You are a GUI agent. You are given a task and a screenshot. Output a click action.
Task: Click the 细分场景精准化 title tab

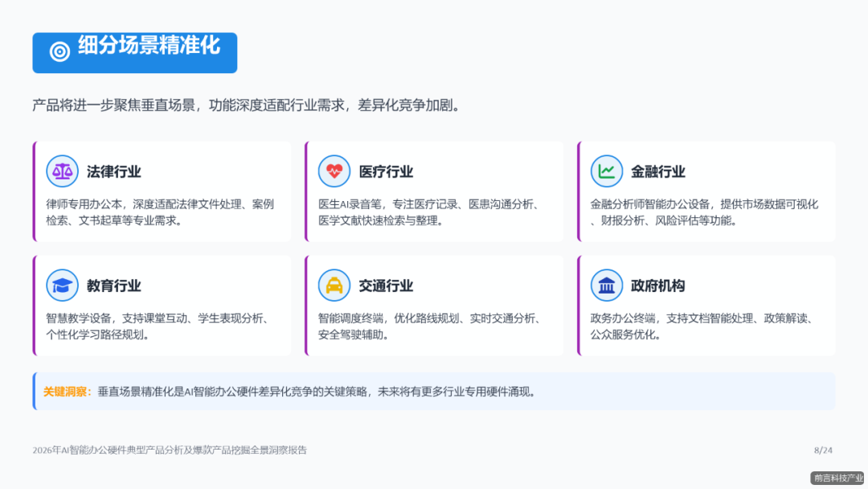point(134,51)
